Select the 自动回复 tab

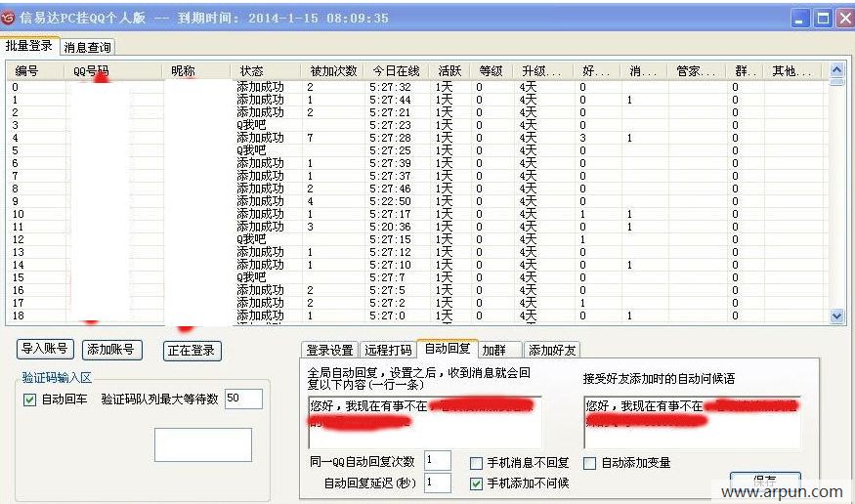(x=448, y=348)
